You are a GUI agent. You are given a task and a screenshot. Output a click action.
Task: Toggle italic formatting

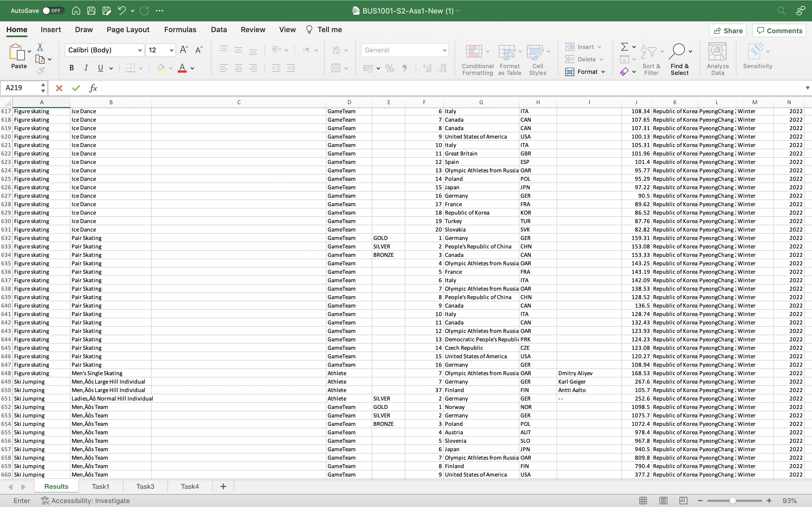pyautogui.click(x=86, y=68)
